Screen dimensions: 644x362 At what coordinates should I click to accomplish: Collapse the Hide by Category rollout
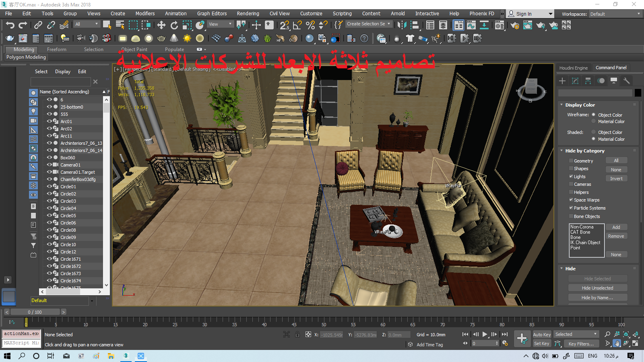click(584, 151)
